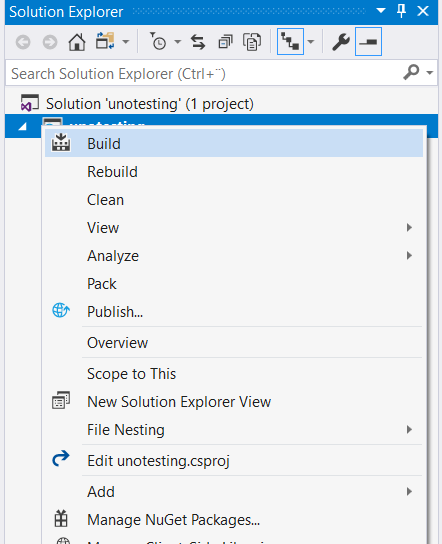Expand the Add submenu arrow
This screenshot has width=442, height=544.
409,492
